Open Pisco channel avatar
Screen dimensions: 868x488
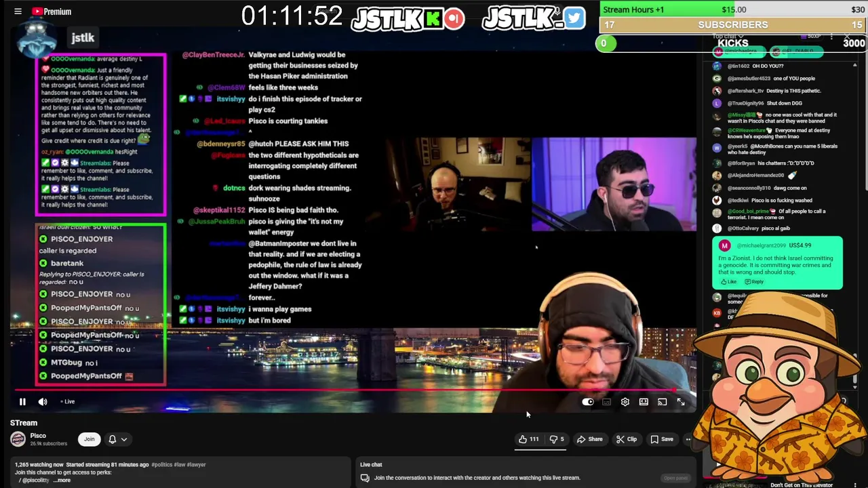click(18, 439)
